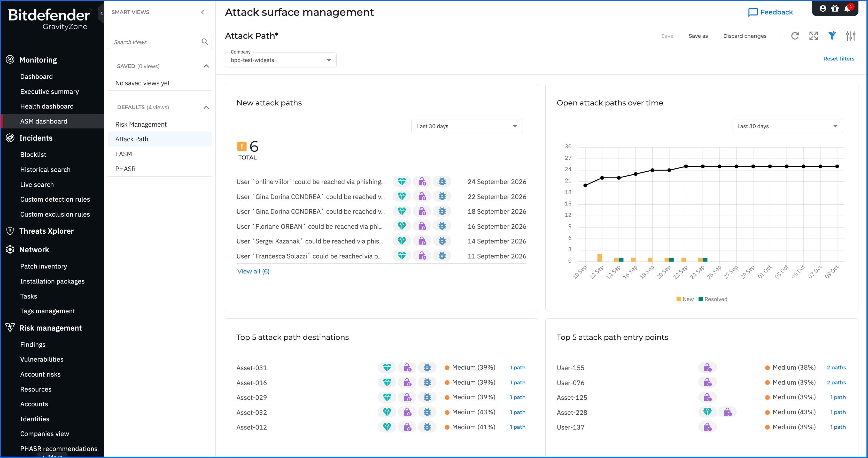Collapse the SAVED views section
This screenshot has width=868, height=458.
pos(206,66)
